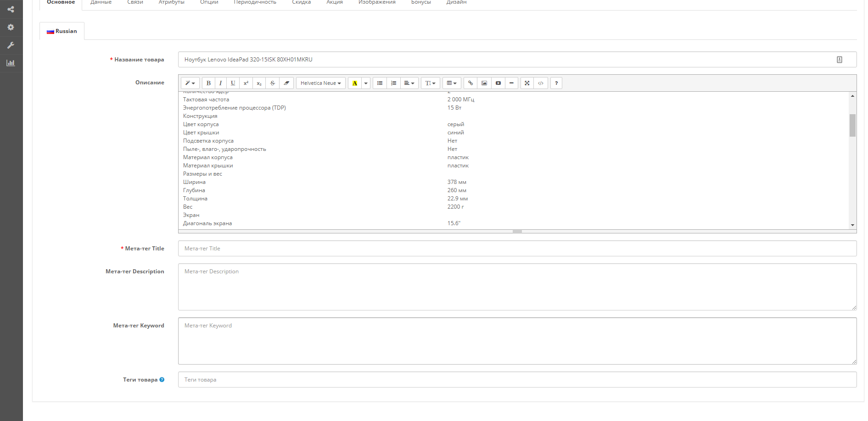Click the Теги товара input field
The height and width of the screenshot is (421, 868).
[x=517, y=380]
